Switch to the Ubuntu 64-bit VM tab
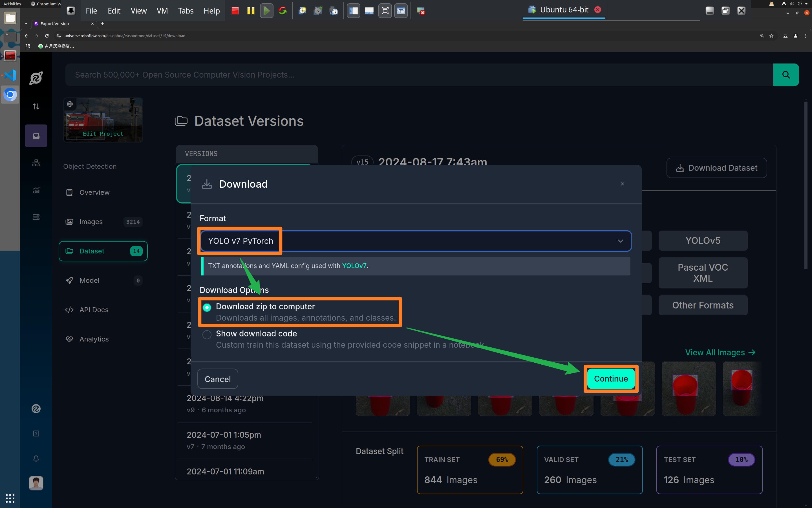Image resolution: width=812 pixels, height=508 pixels. point(564,10)
